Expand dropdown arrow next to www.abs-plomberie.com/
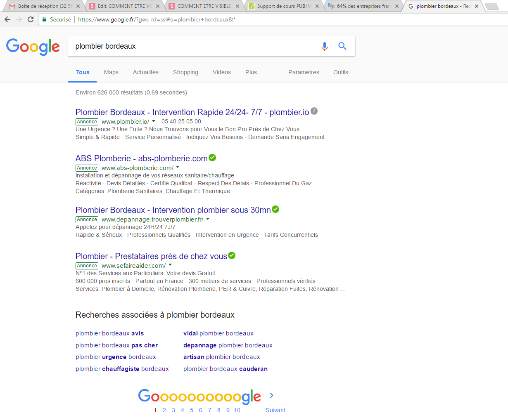Screen dimensions: 508x420 178,168
